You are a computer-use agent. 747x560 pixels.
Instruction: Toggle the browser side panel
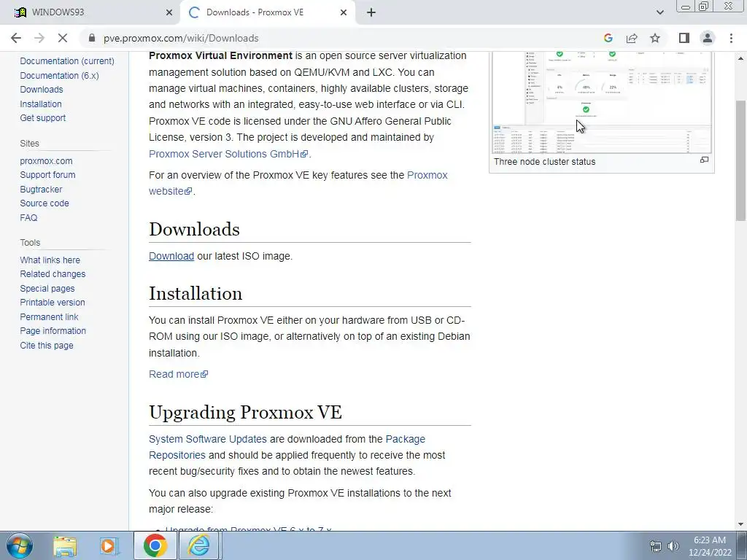[684, 38]
